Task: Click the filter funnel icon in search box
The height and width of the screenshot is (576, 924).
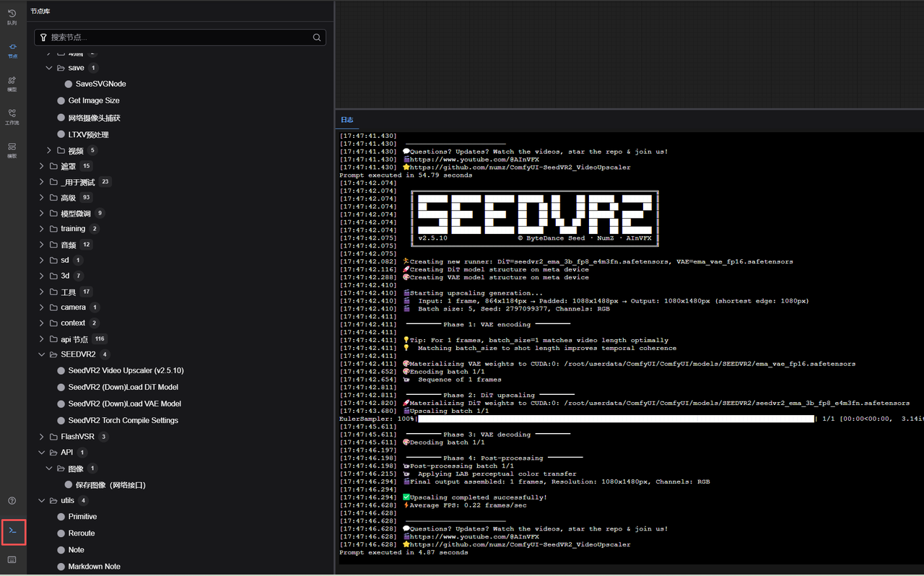Action: click(x=43, y=38)
